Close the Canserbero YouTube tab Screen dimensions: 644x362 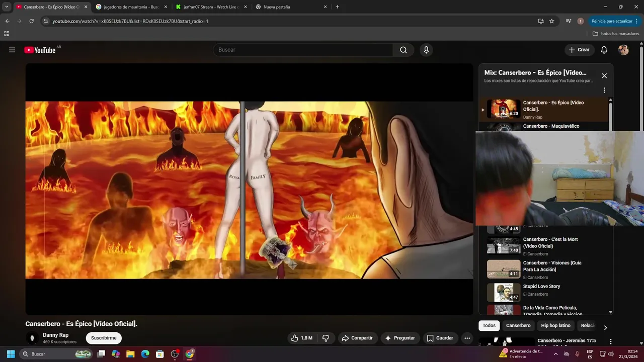86,7
